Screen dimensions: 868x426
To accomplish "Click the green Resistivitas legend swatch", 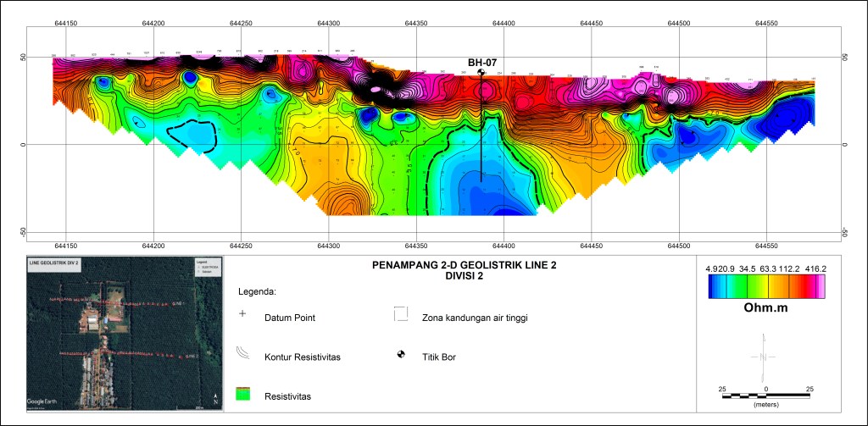I will coord(242,394).
